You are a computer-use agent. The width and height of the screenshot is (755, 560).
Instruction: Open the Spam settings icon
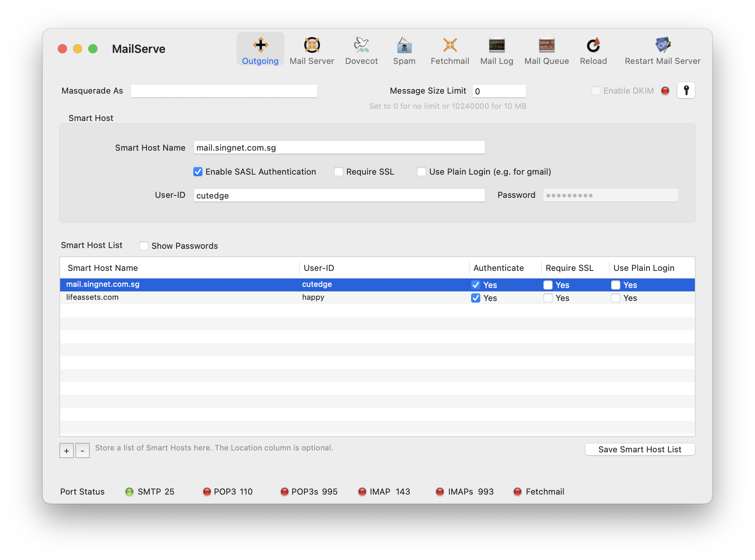404,45
